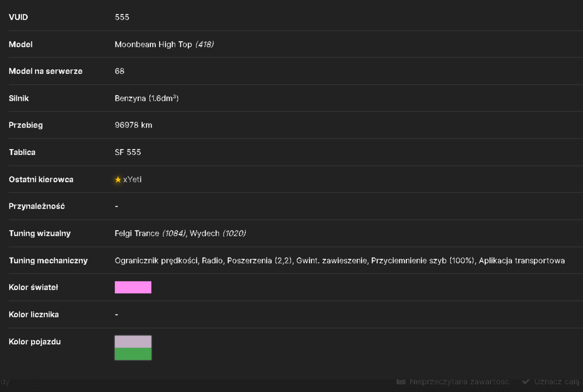The height and width of the screenshot is (392, 583).
Task: Select Felgi Trance in Tuning wizualny
Action: (137, 234)
